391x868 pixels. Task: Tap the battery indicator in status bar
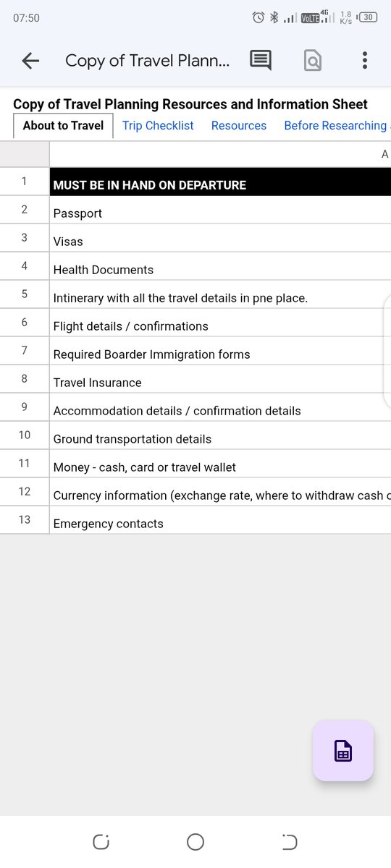[368, 17]
